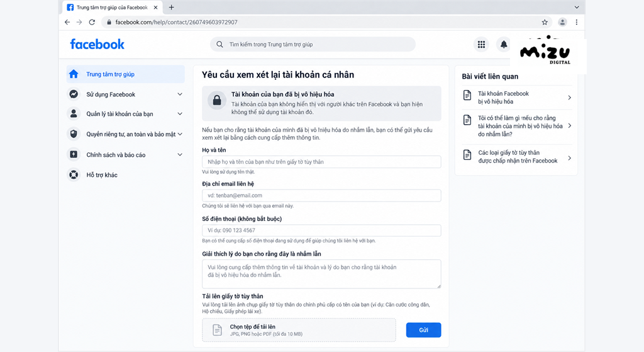Open Tài khoản Facebook bị vô hiệu hóa article link
This screenshot has height=352, width=644.
coord(503,98)
